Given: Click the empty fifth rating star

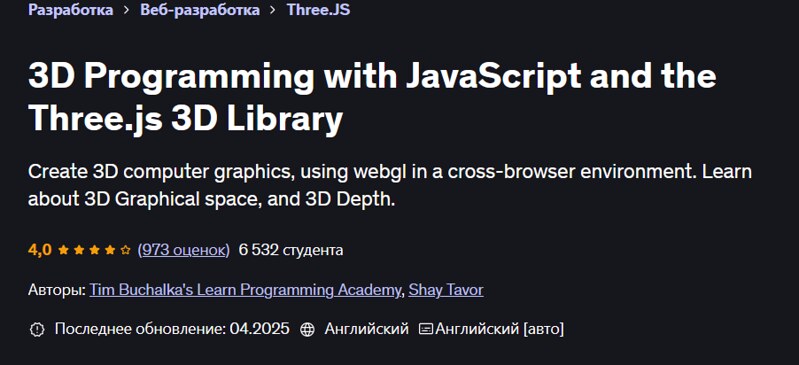Looking at the screenshot, I should (x=125, y=250).
